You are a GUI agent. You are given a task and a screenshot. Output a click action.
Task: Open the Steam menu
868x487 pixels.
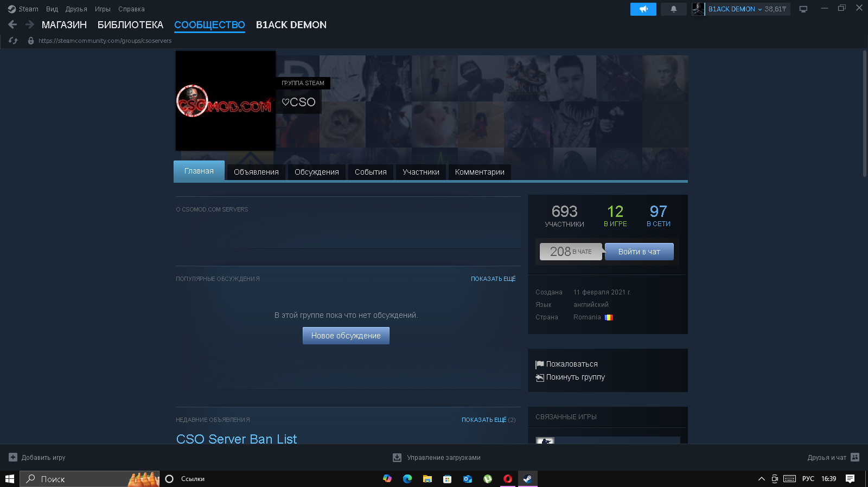23,9
